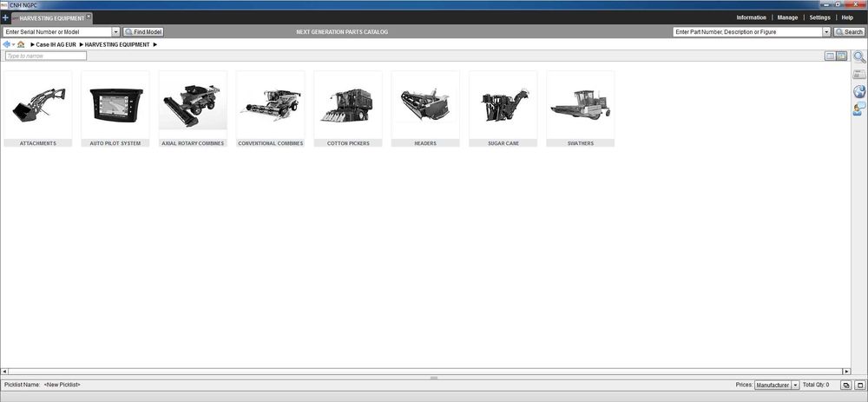Click the picklist panel splitter grip

pos(434,378)
